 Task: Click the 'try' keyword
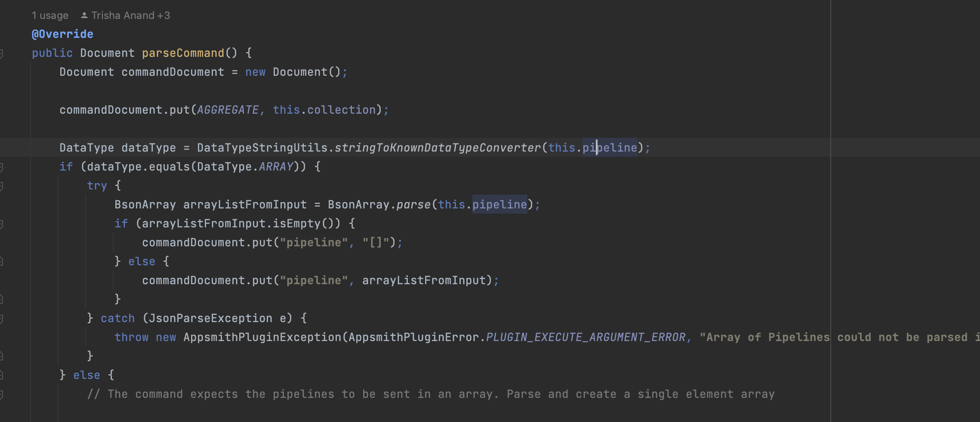point(97,186)
